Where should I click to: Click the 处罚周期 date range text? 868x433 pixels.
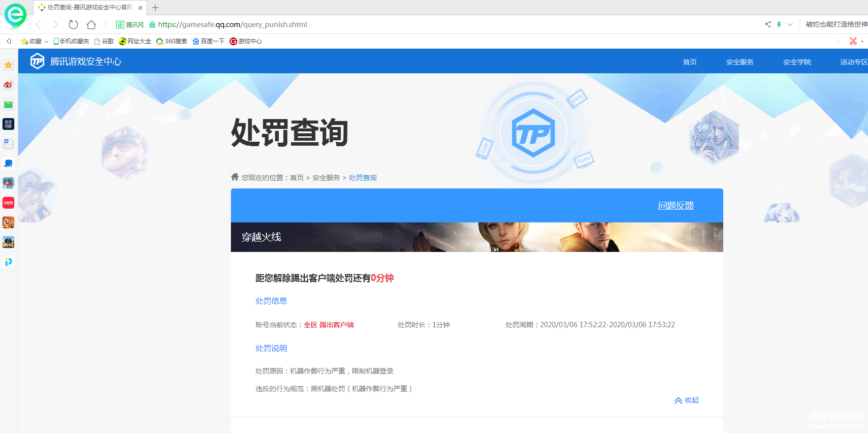(590, 325)
